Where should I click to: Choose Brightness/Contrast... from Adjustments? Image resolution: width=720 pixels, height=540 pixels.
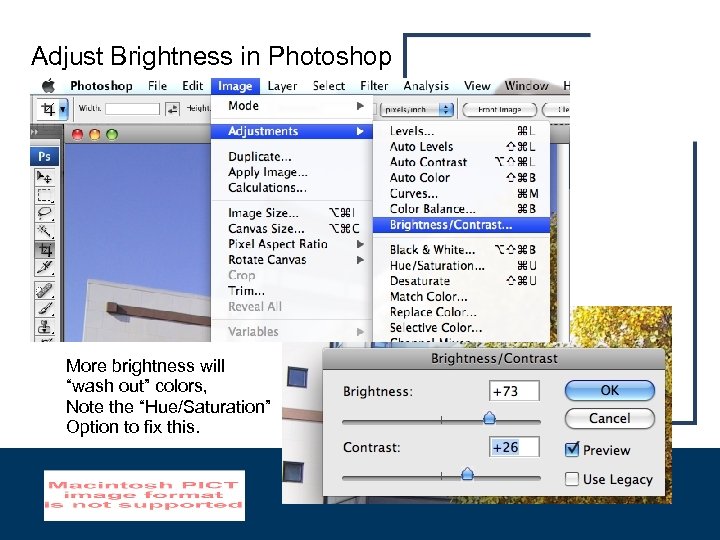click(x=461, y=225)
